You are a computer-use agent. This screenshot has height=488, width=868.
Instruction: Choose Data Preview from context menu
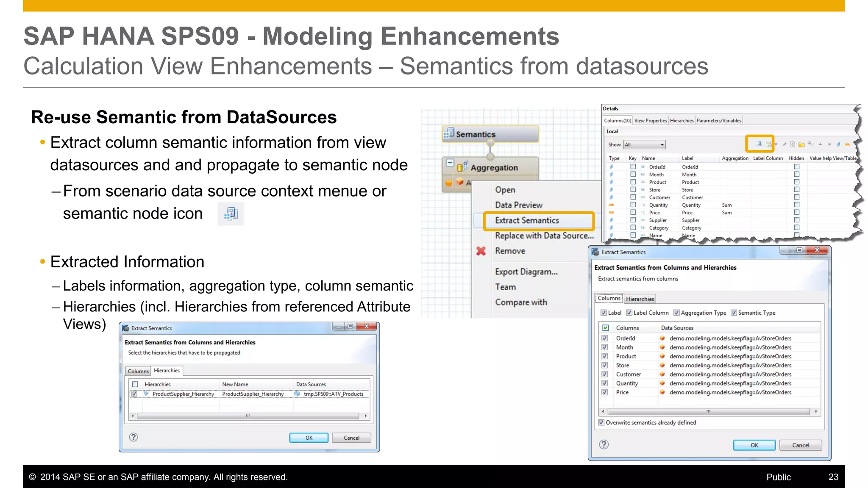coord(519,205)
